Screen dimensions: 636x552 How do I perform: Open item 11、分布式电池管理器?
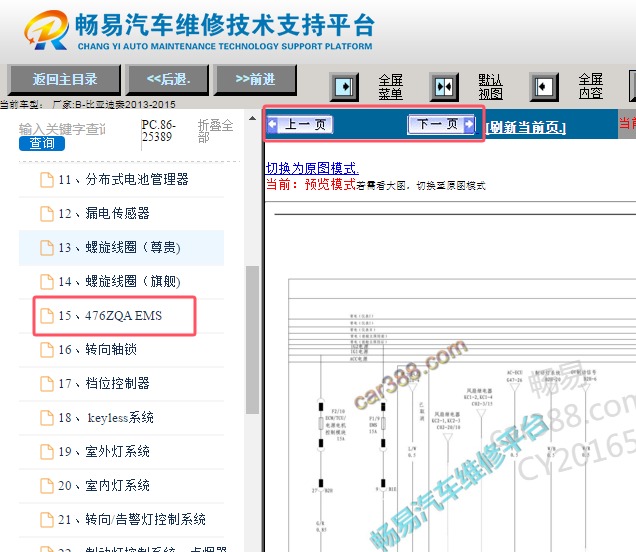coord(121,179)
